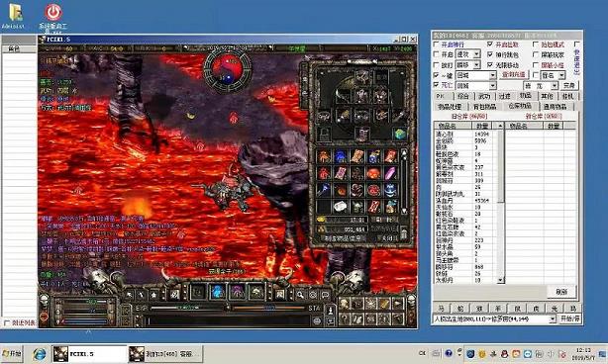Open the red power icon on desktop
Image resolution: width=608 pixels, height=364 pixels.
53,13
